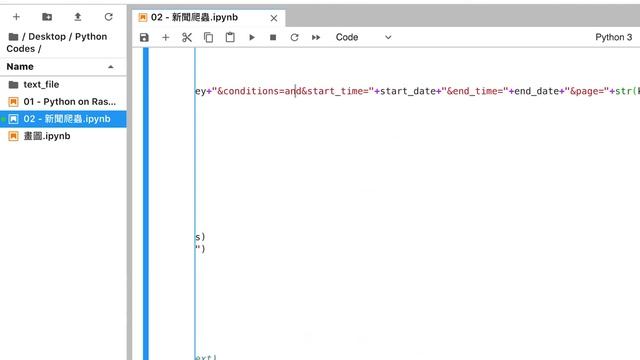Create a new folder in file browser
The height and width of the screenshot is (360, 640).
pyautogui.click(x=47, y=17)
